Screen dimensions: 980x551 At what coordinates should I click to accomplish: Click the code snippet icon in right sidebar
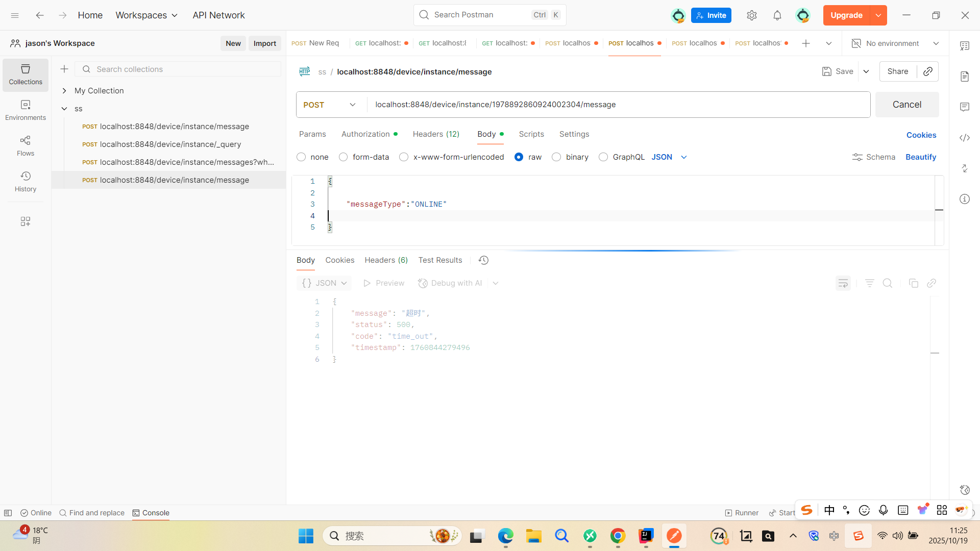coord(964,138)
